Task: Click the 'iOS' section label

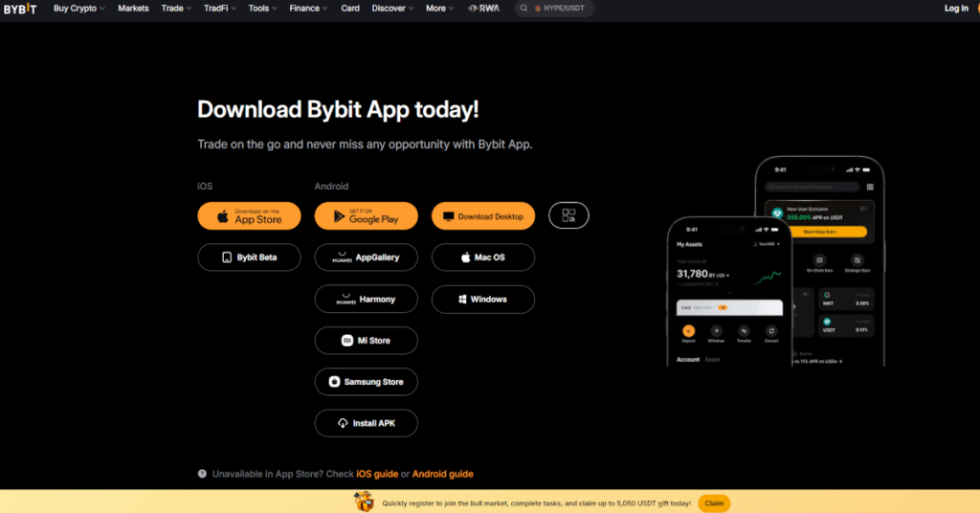Action: coord(205,187)
